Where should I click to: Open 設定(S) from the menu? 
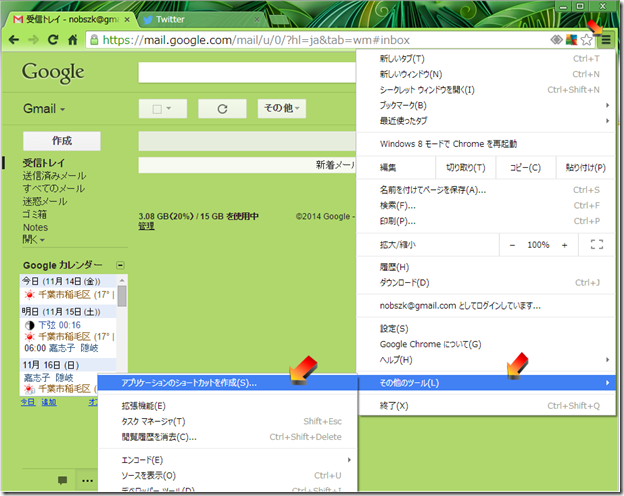(x=486, y=329)
